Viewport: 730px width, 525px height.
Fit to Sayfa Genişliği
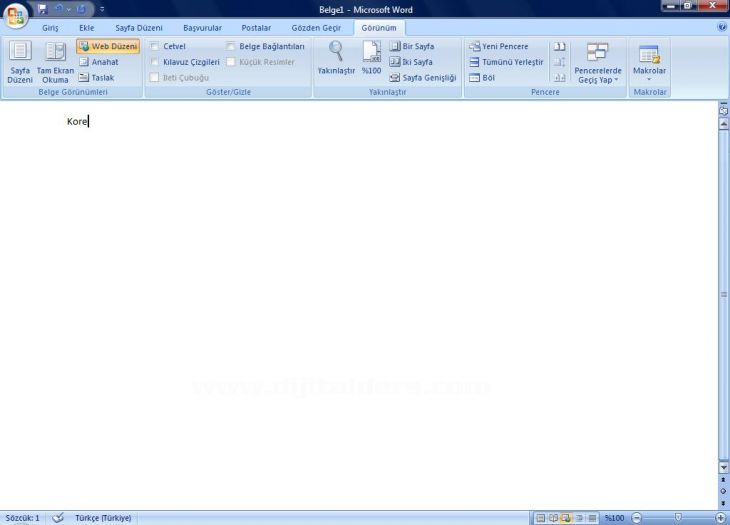423,78
